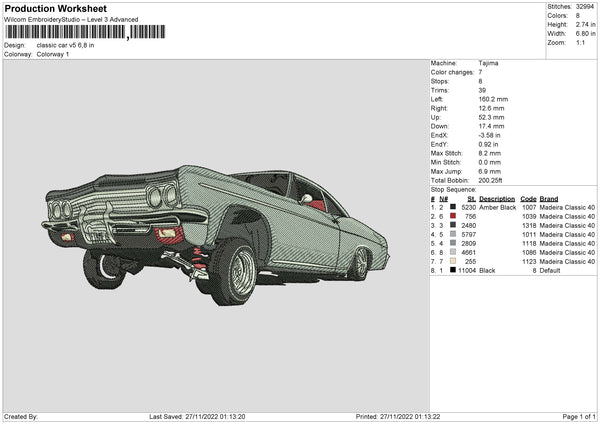
Task: Select the Amber Black description text
Action: pyautogui.click(x=498, y=207)
